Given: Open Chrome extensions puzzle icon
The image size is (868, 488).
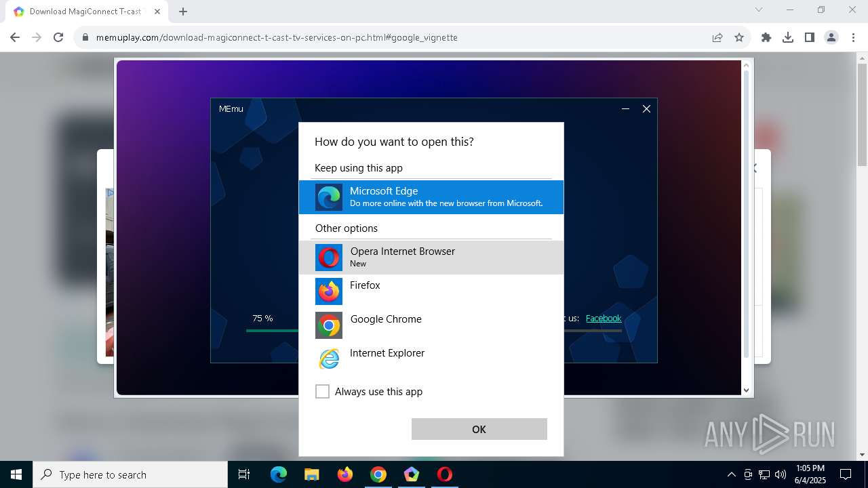Looking at the screenshot, I should coord(766,37).
